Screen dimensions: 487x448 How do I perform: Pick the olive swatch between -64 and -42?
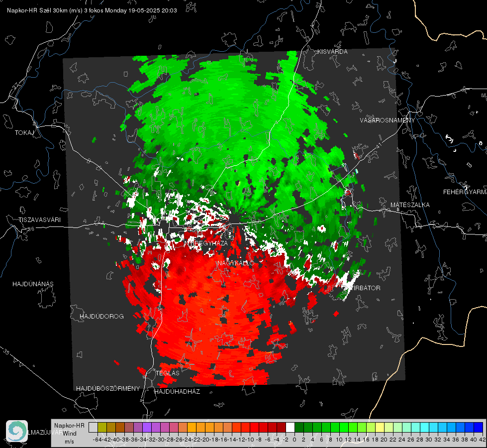(102, 427)
